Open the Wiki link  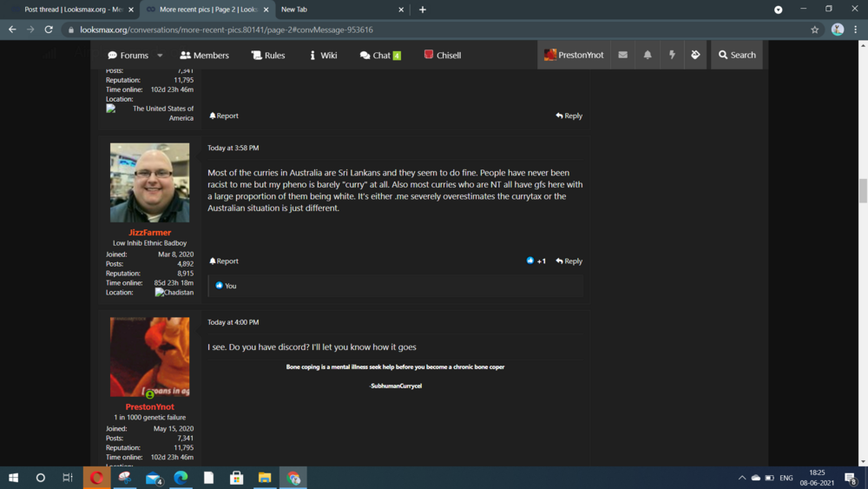pyautogui.click(x=323, y=56)
